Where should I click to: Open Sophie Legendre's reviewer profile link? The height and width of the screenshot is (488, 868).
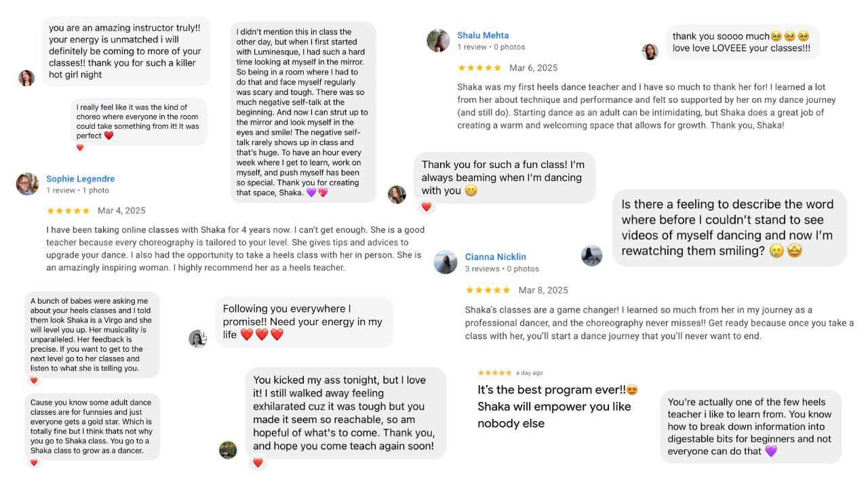tap(80, 179)
